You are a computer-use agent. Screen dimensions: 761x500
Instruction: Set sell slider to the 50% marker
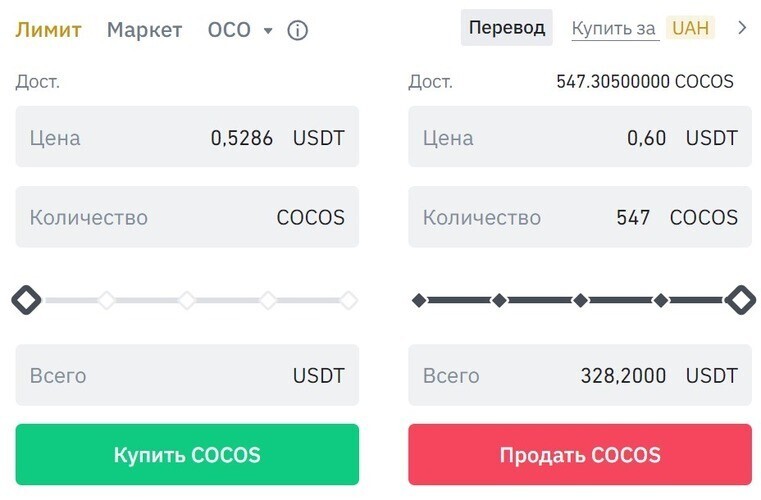580,300
